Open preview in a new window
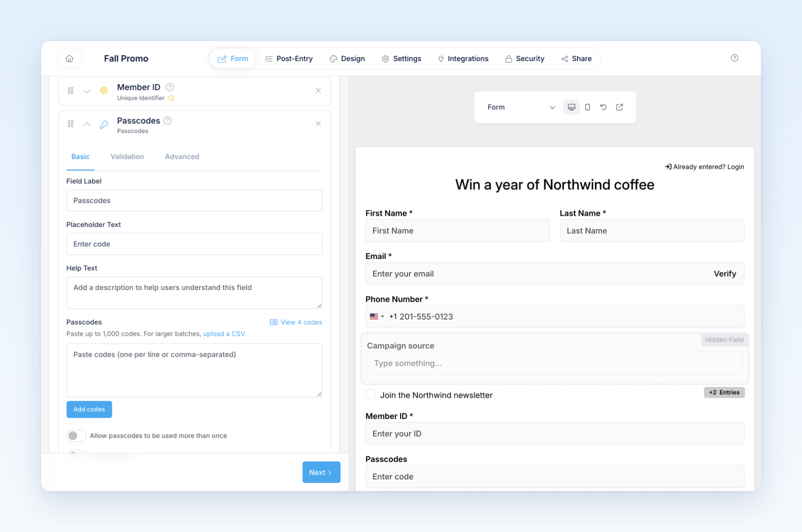The height and width of the screenshot is (532, 802). pos(620,107)
